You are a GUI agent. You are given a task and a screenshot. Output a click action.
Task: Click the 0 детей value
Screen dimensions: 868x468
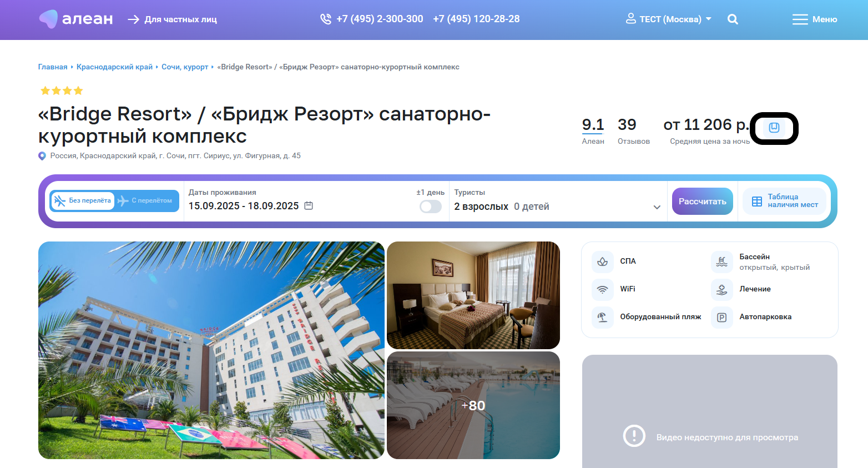532,207
